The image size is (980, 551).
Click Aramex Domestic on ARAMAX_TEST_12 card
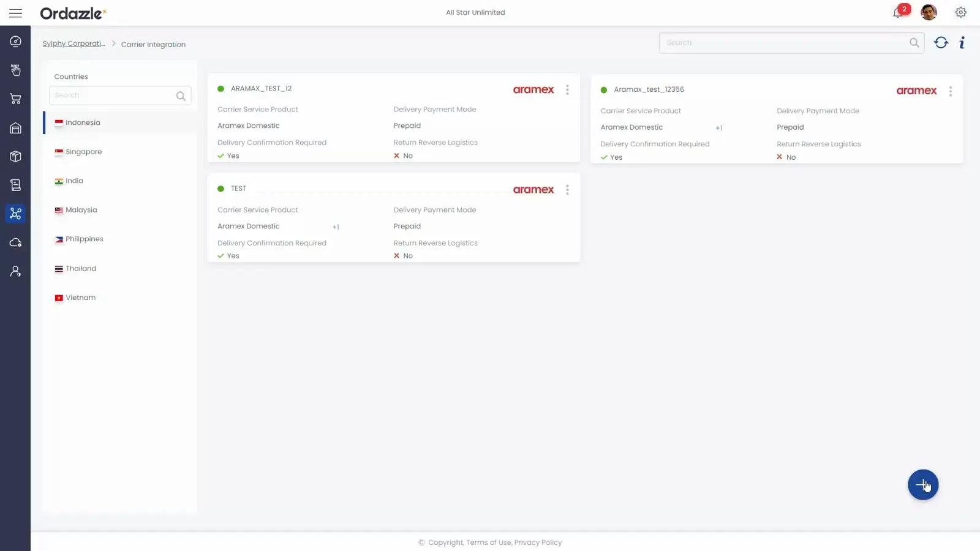pyautogui.click(x=248, y=126)
